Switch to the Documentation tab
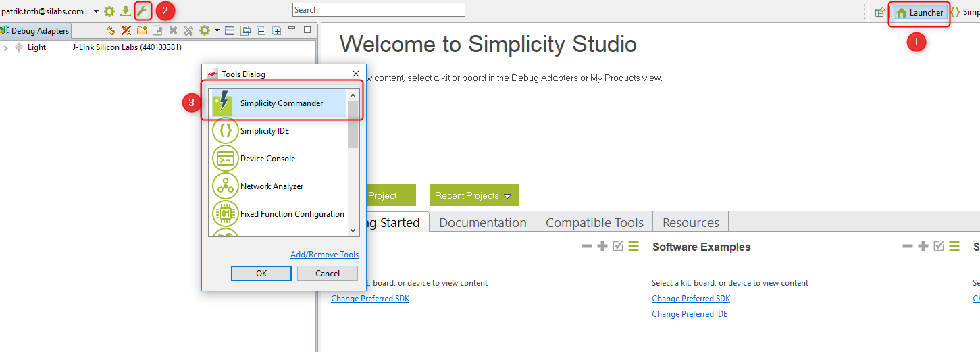 point(482,222)
